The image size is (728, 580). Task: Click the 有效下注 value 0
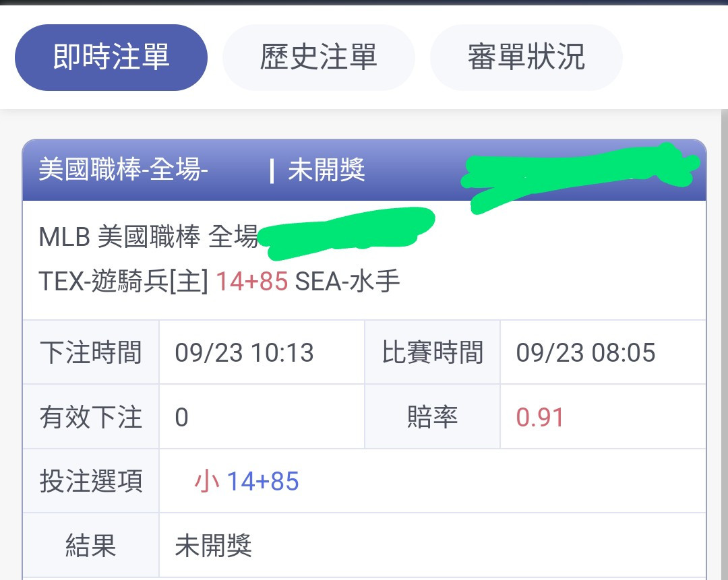(x=181, y=417)
